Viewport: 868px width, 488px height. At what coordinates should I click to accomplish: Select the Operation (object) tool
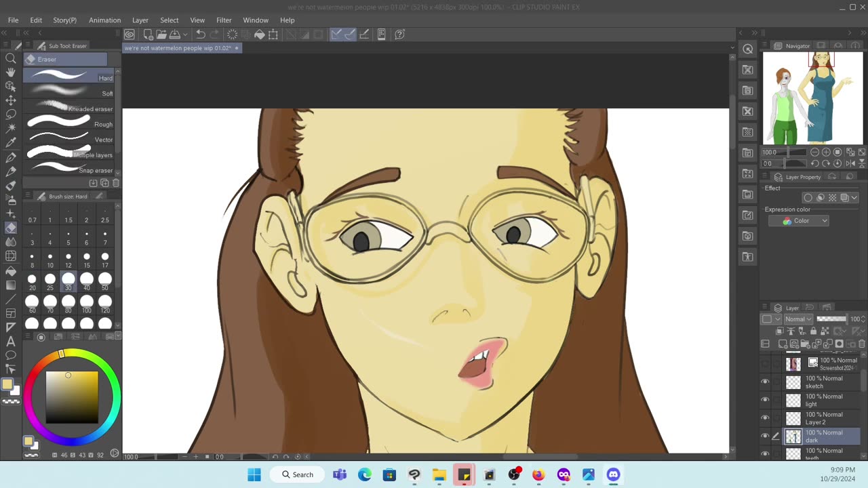pyautogui.click(x=11, y=87)
